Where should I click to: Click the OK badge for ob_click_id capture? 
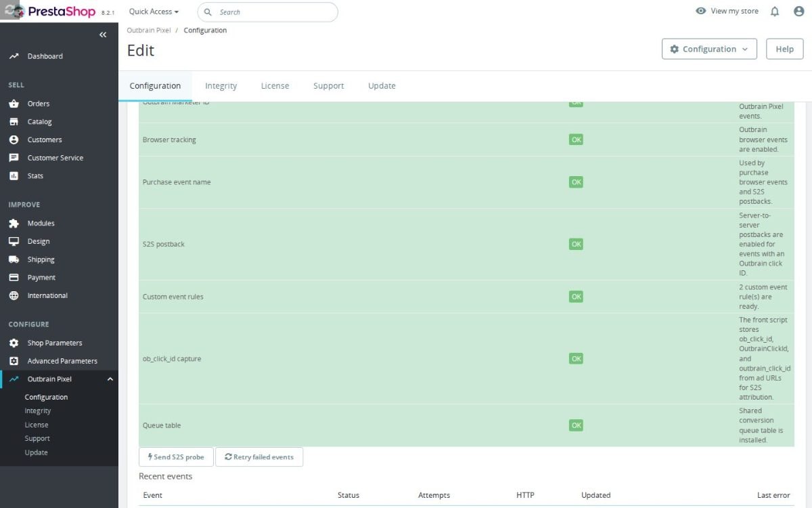tap(576, 358)
